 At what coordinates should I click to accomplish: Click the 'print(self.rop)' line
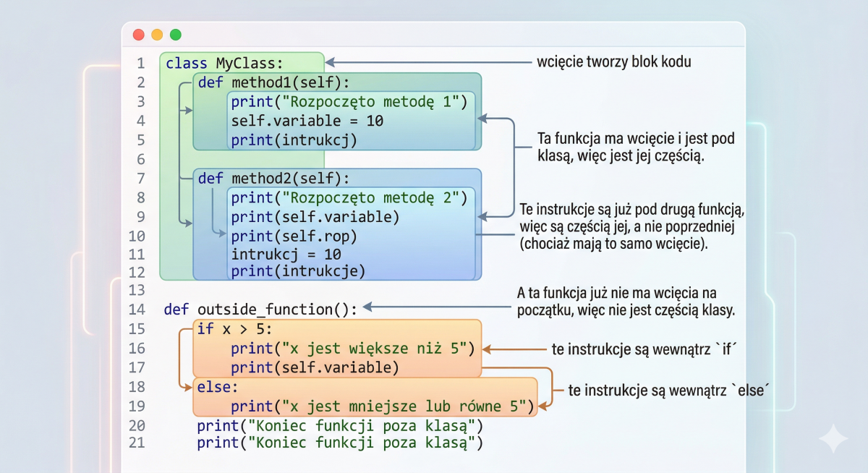pos(294,236)
